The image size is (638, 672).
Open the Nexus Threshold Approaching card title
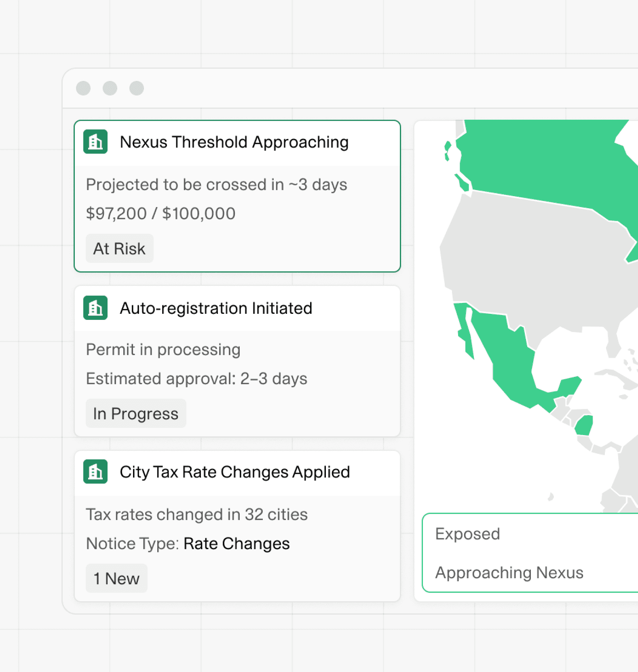click(234, 142)
